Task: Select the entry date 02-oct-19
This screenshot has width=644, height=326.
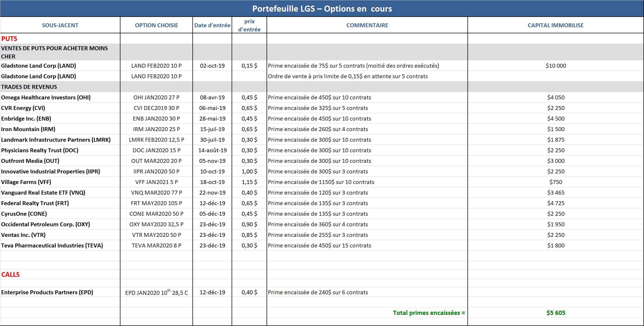Action: [x=212, y=66]
